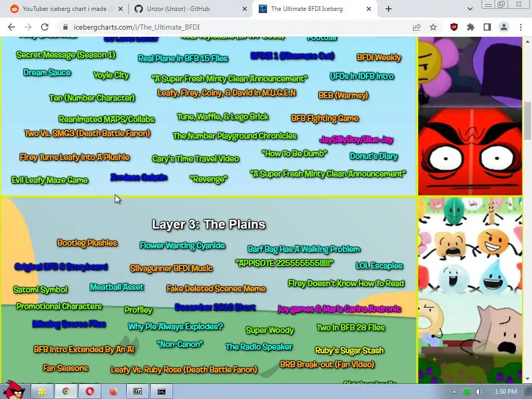This screenshot has width=532, height=399.
Task: Click the 1:50 PM taskbar clock
Action: [506, 392]
